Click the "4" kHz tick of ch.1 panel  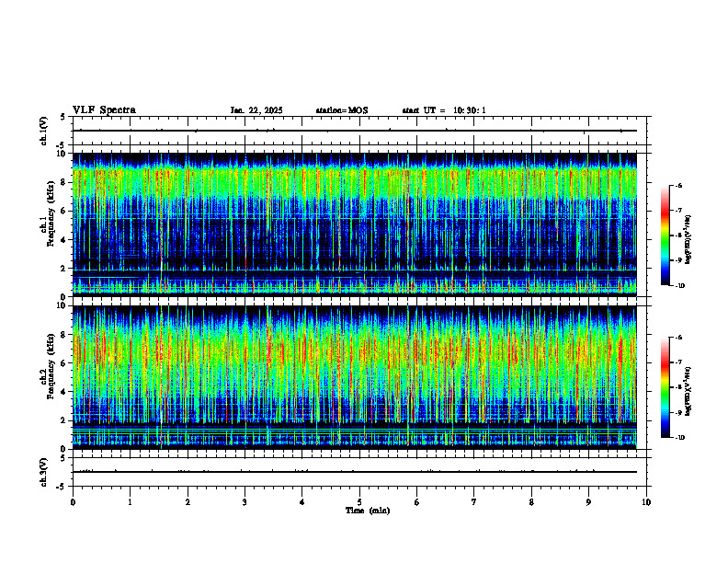pyautogui.click(x=64, y=240)
